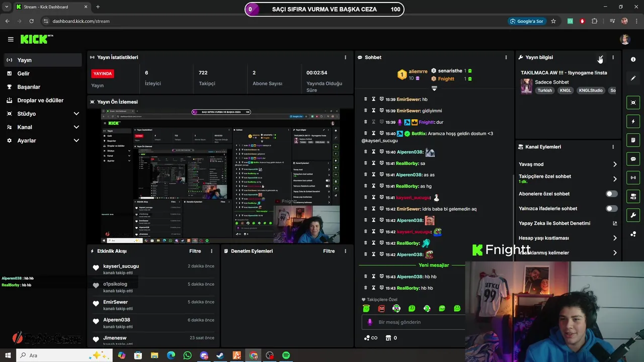Select Yayın in the left navigation
Viewport: 644px width, 362px height.
43,60
